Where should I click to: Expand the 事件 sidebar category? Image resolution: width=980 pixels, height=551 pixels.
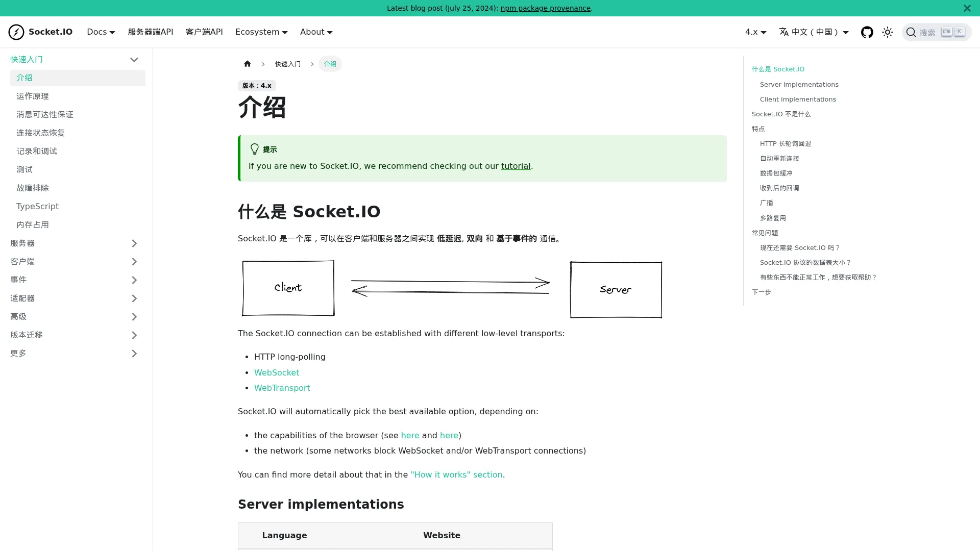[134, 280]
